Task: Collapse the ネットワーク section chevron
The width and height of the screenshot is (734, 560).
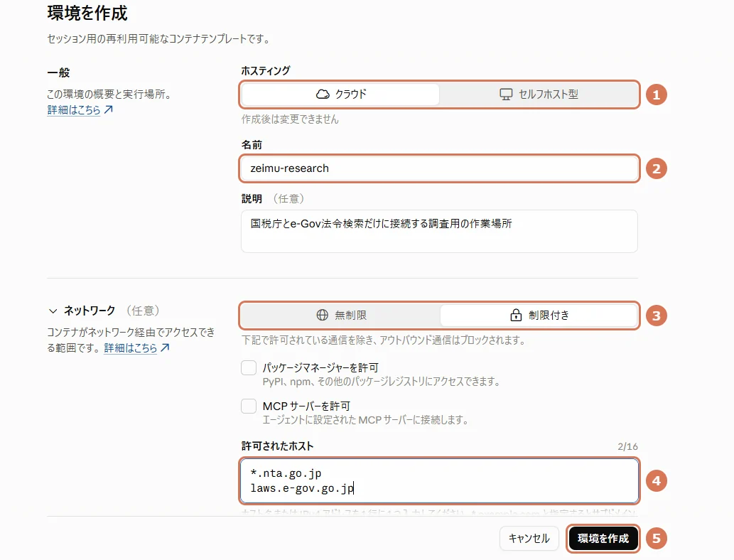Action: (x=53, y=311)
